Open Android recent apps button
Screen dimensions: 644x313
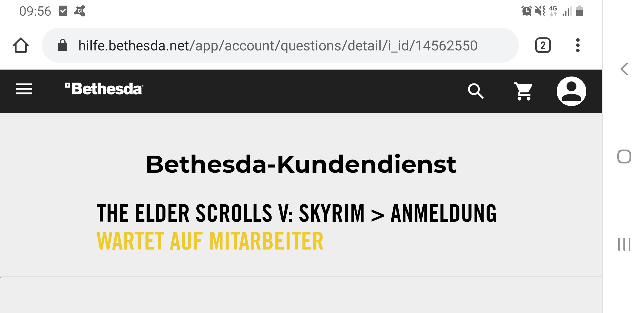pos(624,244)
